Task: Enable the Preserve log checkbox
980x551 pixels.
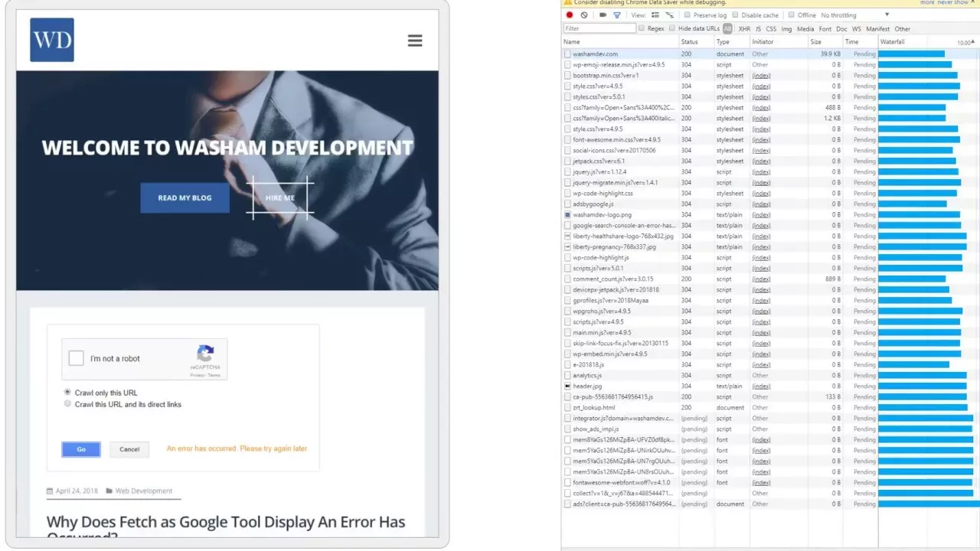Action: [688, 15]
